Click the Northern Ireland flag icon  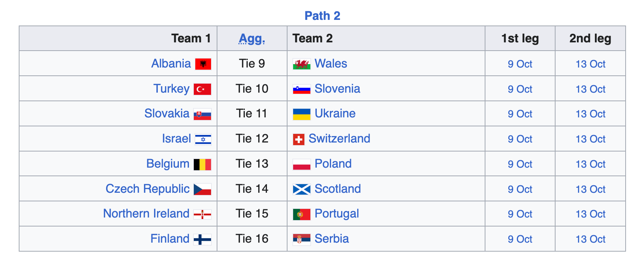click(x=202, y=214)
